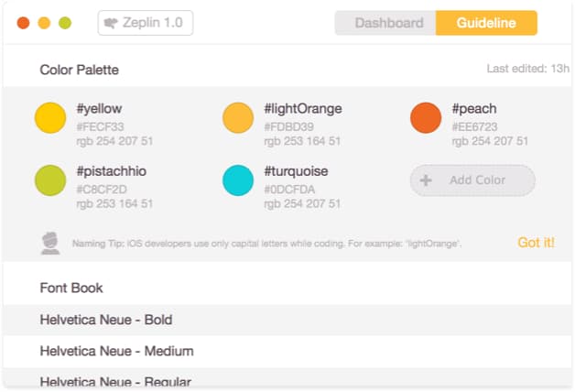Click the #FECF33 hex value text
This screenshot has height=392, width=575.
(100, 127)
